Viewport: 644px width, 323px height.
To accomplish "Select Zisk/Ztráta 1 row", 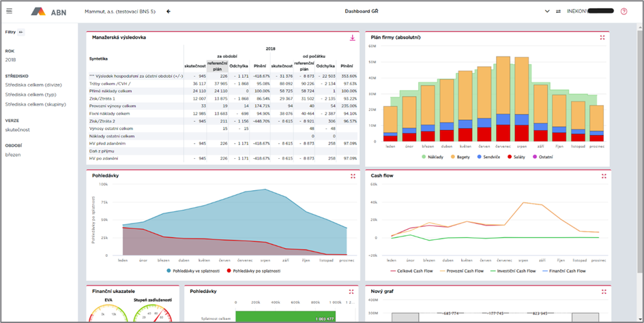I will coord(223,99).
